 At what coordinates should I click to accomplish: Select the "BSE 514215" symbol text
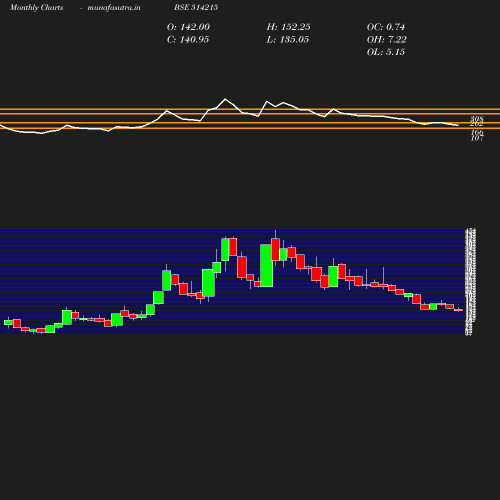pyautogui.click(x=196, y=7)
